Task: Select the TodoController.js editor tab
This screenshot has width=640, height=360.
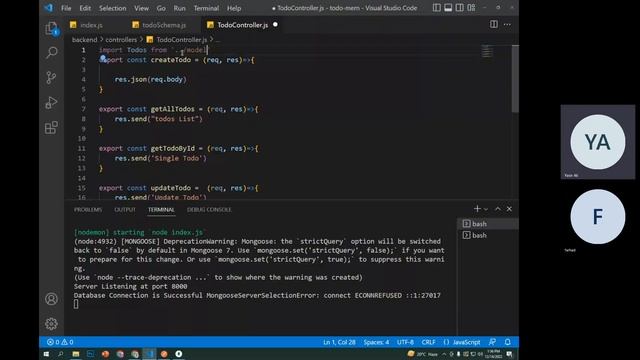Action: 242,25
